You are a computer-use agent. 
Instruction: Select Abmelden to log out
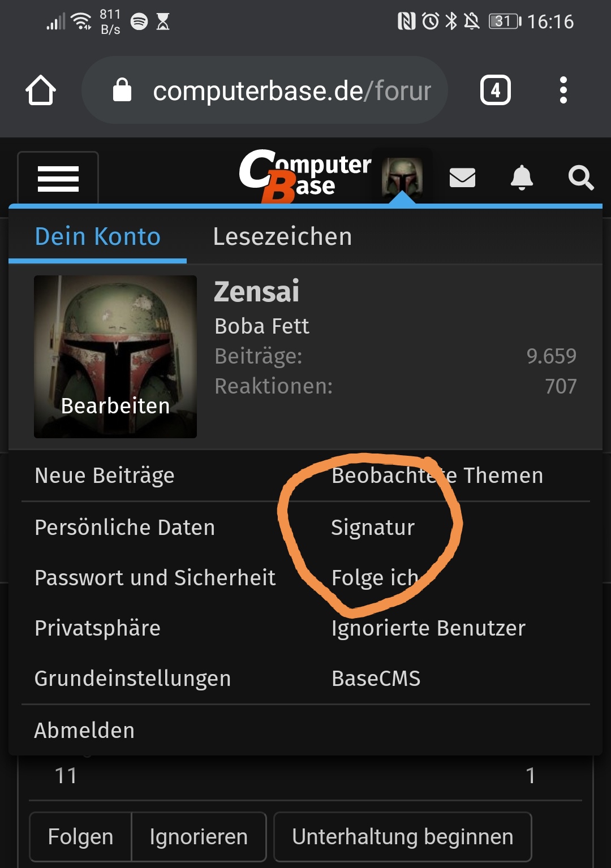tap(84, 730)
